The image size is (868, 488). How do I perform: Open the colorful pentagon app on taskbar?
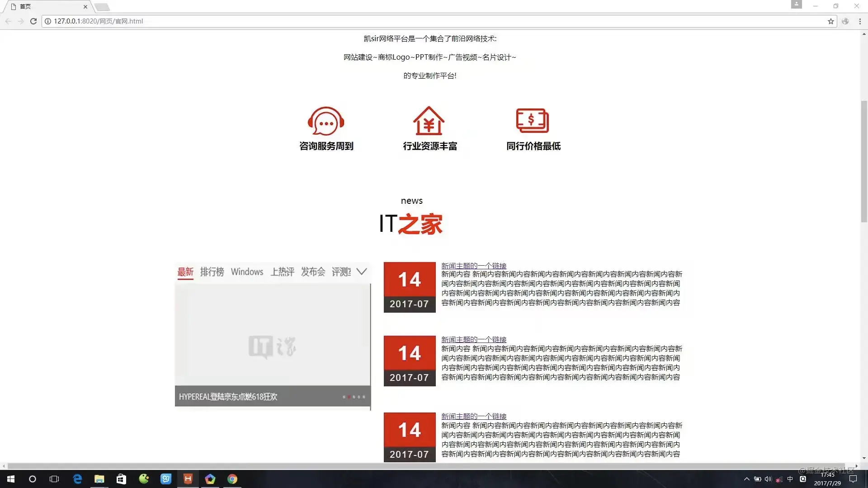(x=210, y=479)
